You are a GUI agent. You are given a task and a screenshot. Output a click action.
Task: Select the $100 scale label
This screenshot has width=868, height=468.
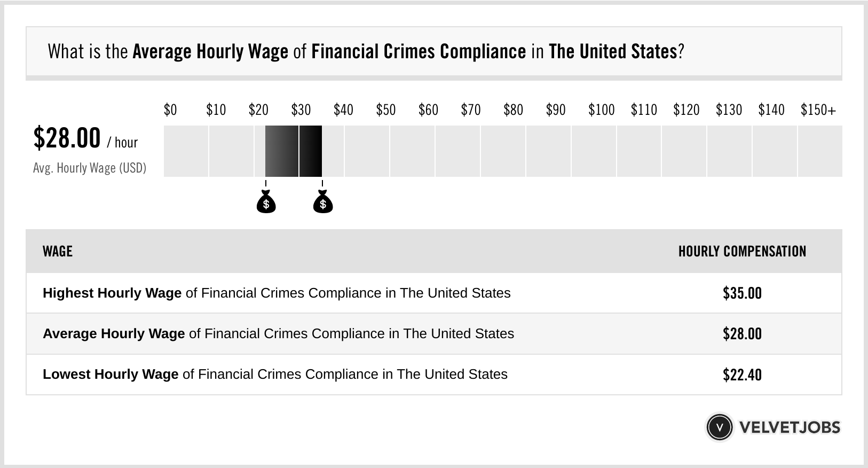click(x=601, y=110)
